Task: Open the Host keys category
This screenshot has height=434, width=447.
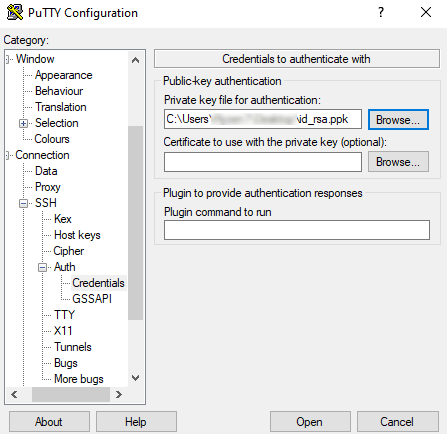Action: 77,235
